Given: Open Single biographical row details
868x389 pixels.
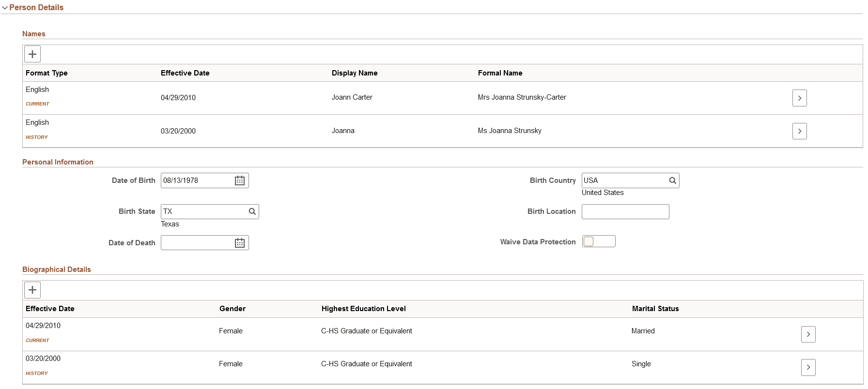Looking at the screenshot, I should pos(808,367).
